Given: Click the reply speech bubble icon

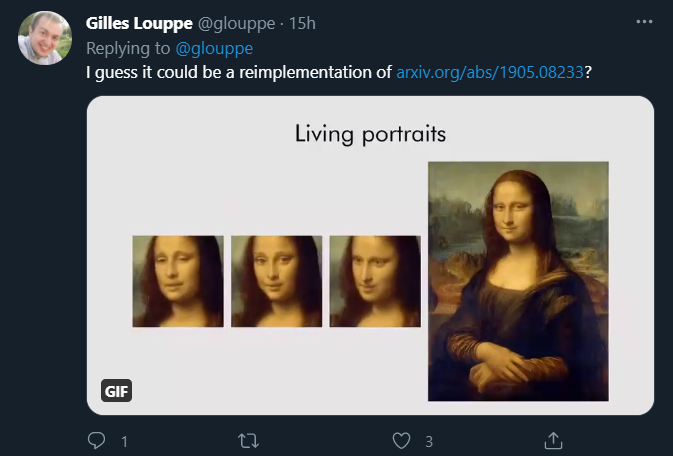Looking at the screenshot, I should 97,440.
